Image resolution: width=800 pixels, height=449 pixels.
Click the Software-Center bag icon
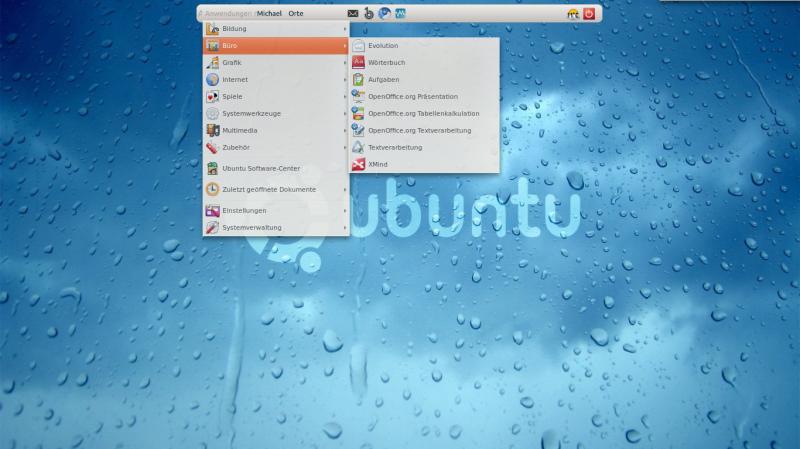point(212,168)
